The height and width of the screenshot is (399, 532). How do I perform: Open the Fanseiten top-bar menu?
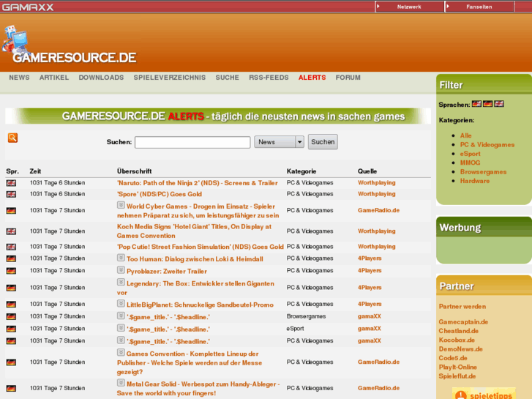coord(479,7)
